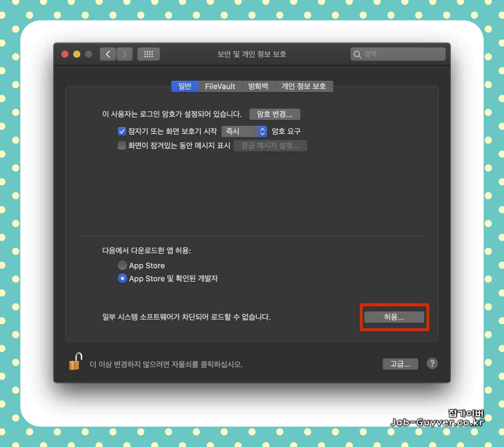
Task: Uncheck the 잠자기 또는 화면 보호기 시작 checkbox
Action: click(x=122, y=131)
